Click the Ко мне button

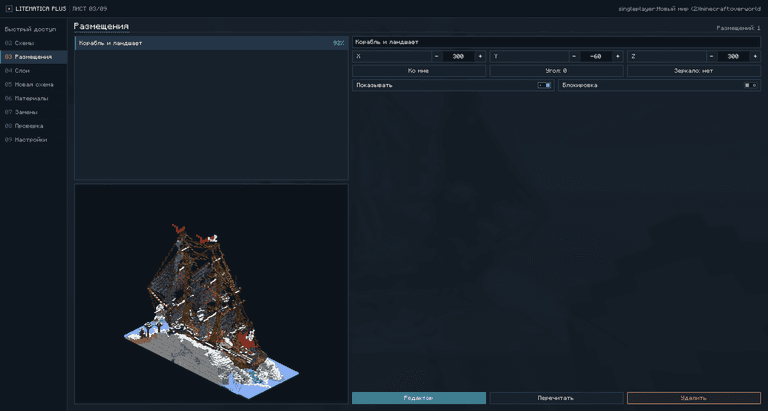pyautogui.click(x=419, y=71)
